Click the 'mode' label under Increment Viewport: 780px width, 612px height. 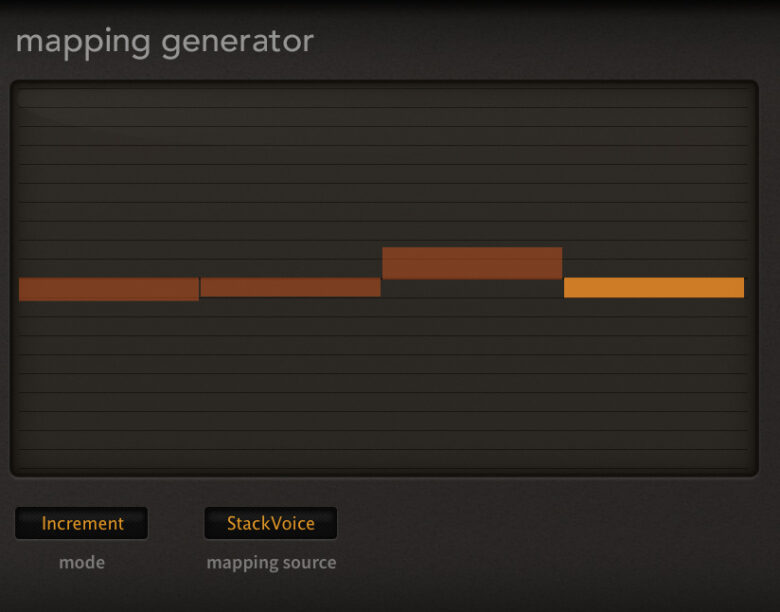click(82, 562)
